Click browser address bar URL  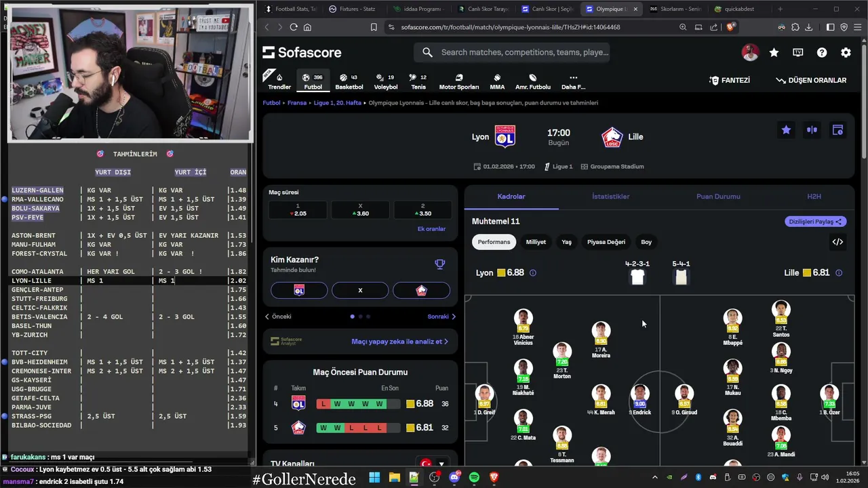tap(510, 27)
